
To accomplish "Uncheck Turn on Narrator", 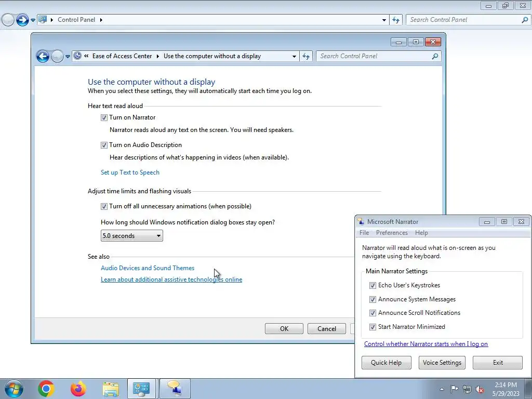I will pos(104,118).
